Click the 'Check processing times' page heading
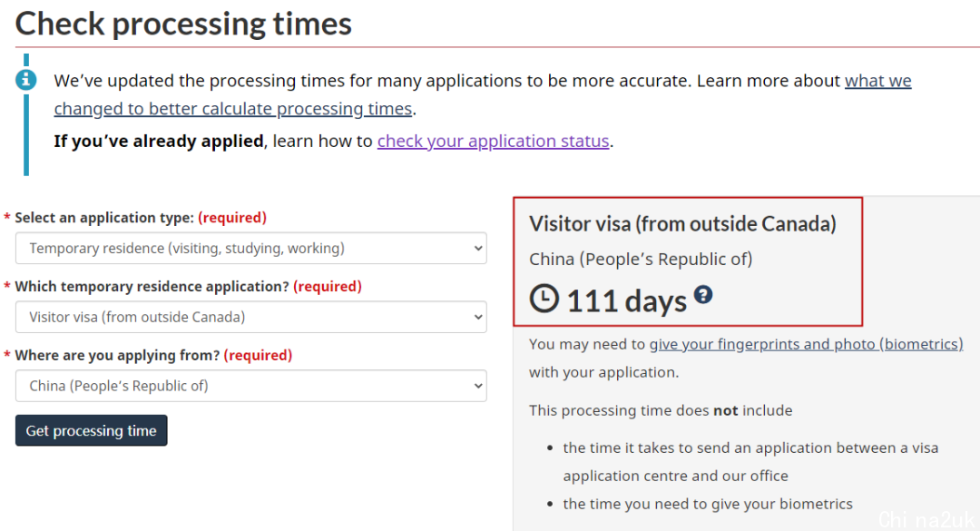Screen dimensions: 980x531 (x=183, y=25)
